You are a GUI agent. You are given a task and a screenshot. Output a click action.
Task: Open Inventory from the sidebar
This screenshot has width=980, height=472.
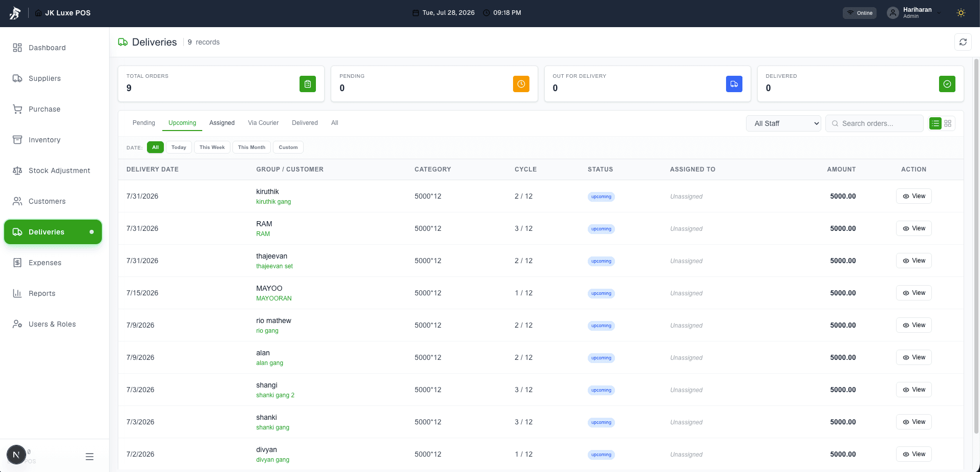point(53,140)
